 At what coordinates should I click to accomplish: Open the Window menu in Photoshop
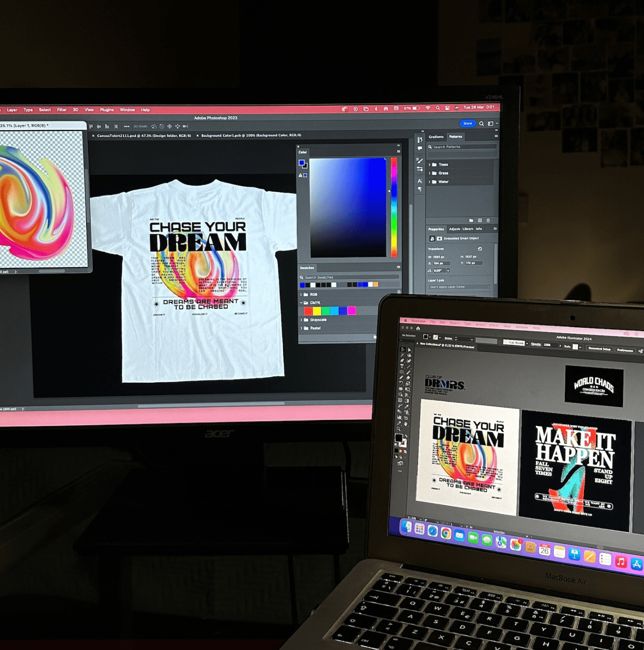point(127,110)
